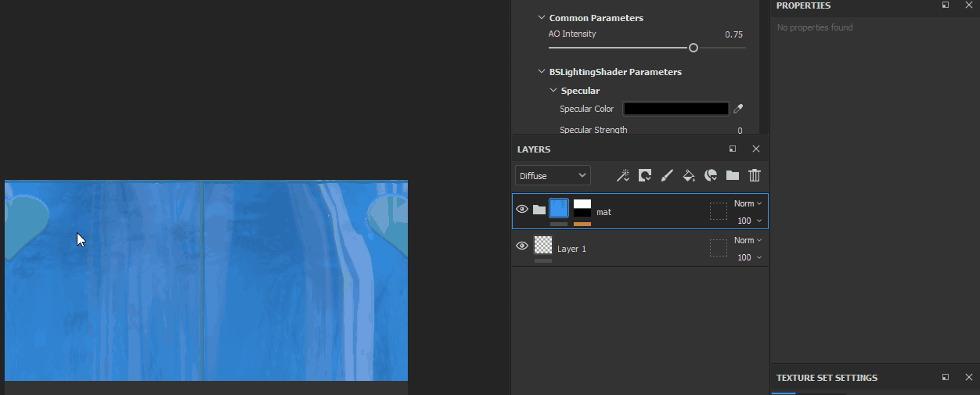
Task: Select the mat layer blue content thumbnail
Action: 559,208
